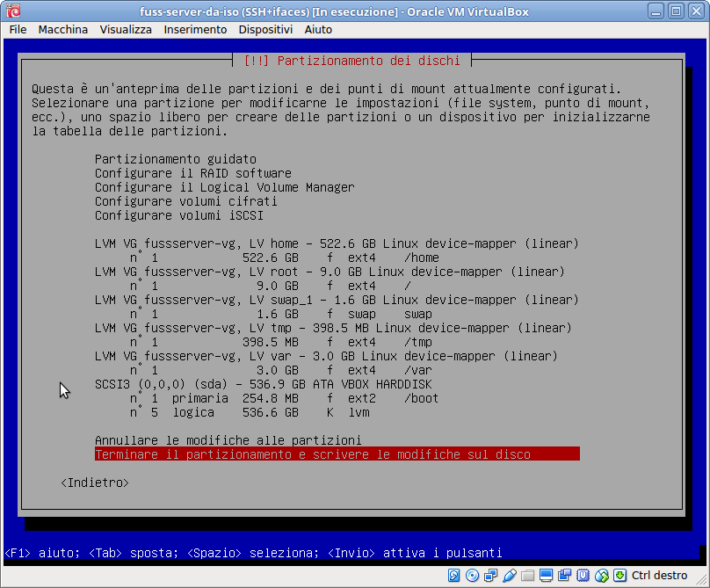Viewport: 710px width, 588px height.
Task: Click the display monitor status icon
Action: 546,576
